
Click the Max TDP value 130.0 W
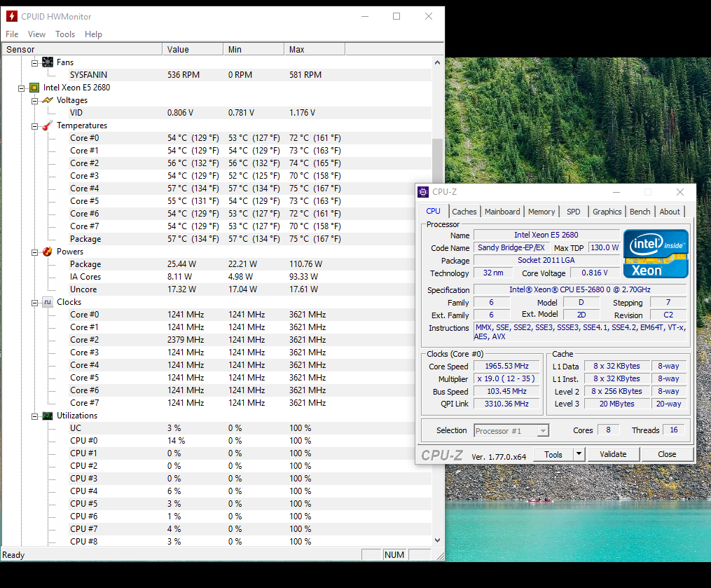coord(605,247)
